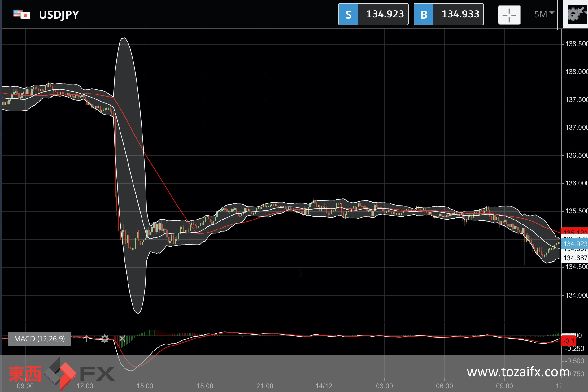Click the Tozai FX logo
Viewport: 588px width, 392px height.
point(61,373)
